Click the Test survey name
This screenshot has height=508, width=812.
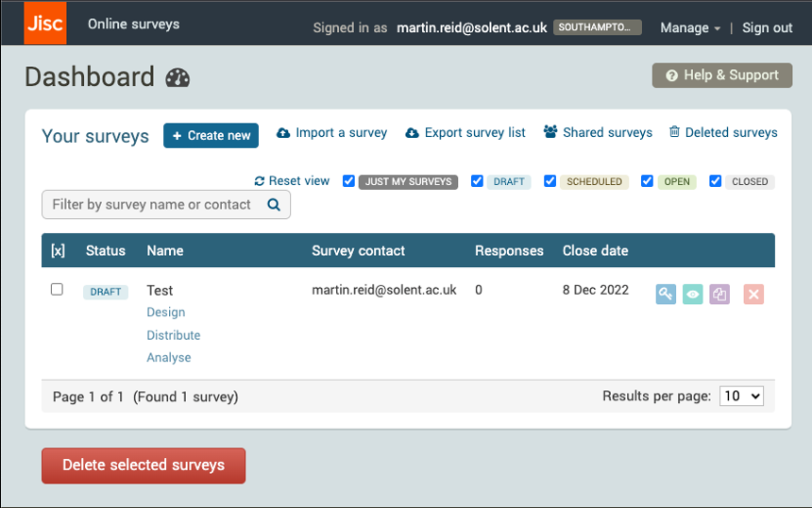click(160, 291)
